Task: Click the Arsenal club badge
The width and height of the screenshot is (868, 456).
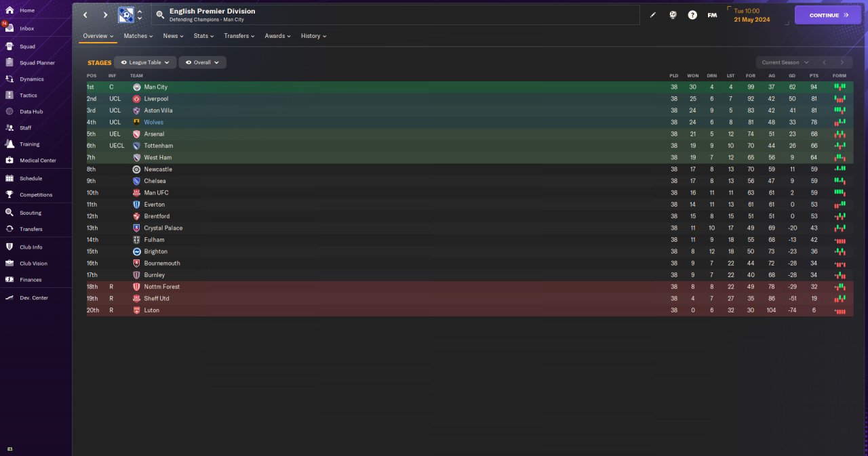Action: pyautogui.click(x=136, y=134)
